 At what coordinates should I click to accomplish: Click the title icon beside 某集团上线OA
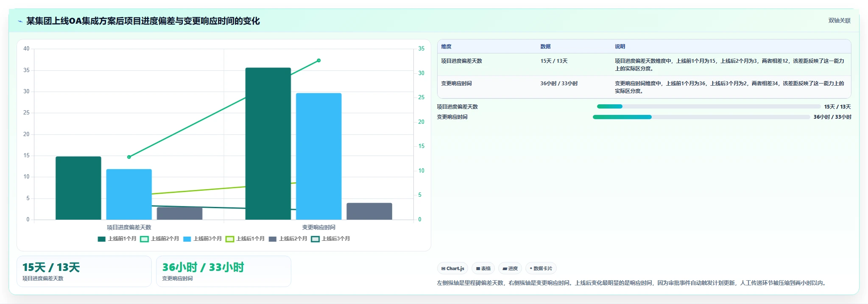coord(20,21)
